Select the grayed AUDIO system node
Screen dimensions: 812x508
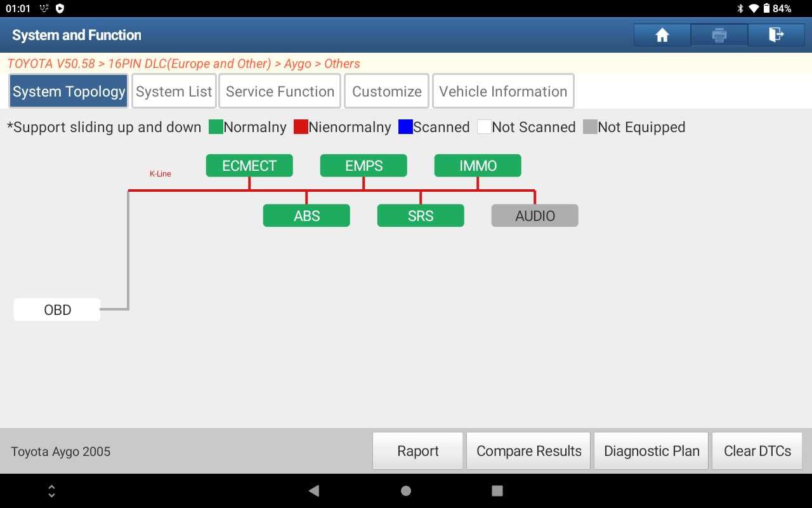coord(535,216)
